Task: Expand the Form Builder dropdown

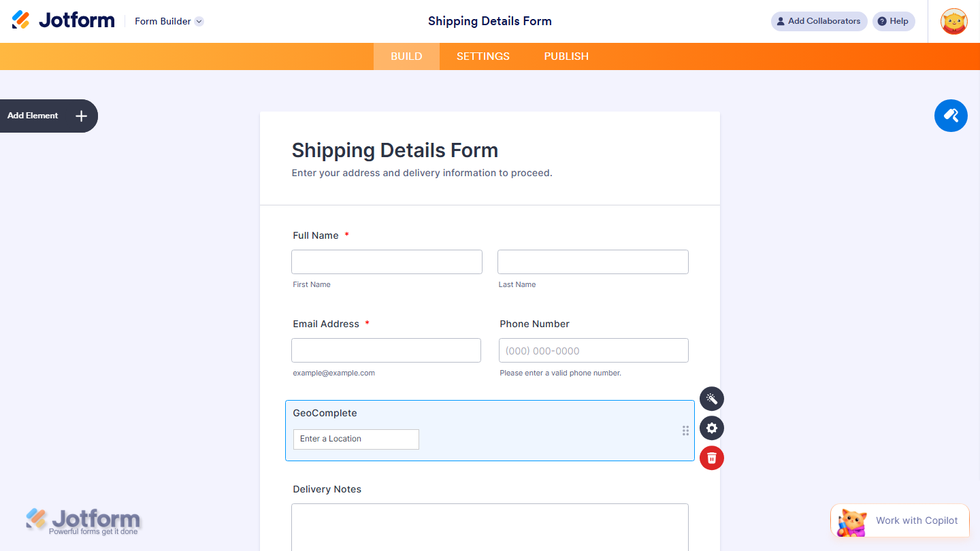Action: click(168, 21)
